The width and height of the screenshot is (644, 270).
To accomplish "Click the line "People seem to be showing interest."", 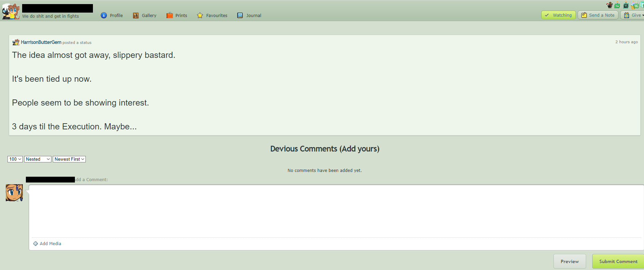I will pyautogui.click(x=80, y=103).
